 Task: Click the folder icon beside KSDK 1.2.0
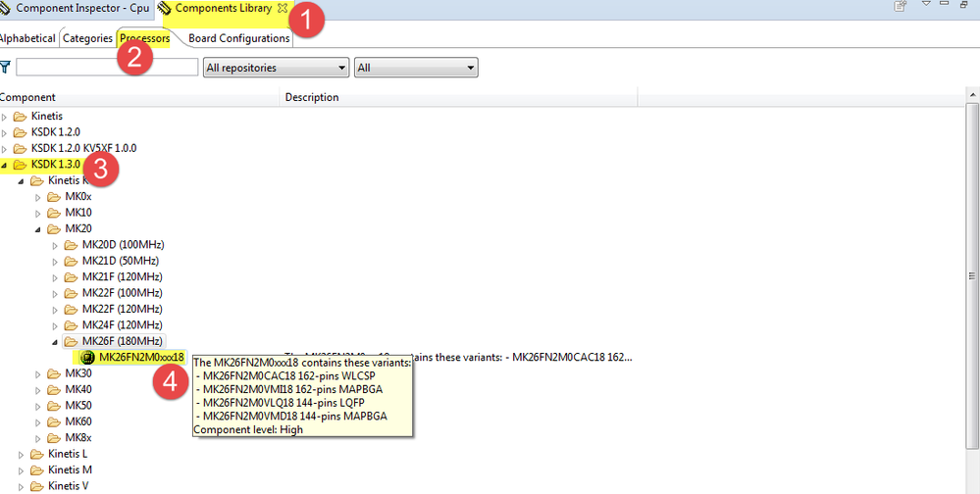[x=21, y=132]
